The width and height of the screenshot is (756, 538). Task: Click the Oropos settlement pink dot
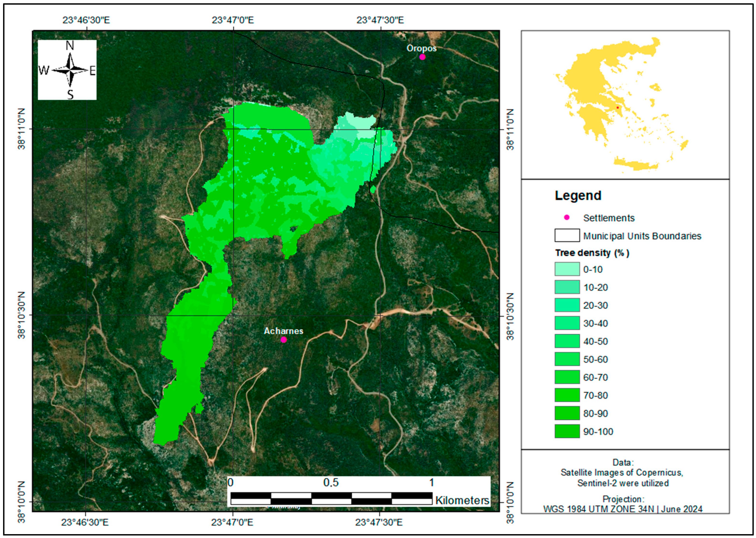[x=422, y=57]
